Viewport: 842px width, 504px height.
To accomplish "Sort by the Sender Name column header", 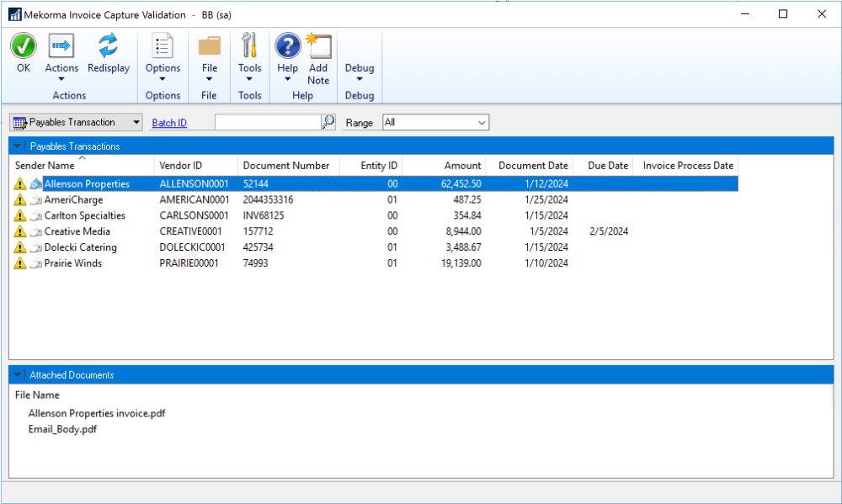I will 45,166.
